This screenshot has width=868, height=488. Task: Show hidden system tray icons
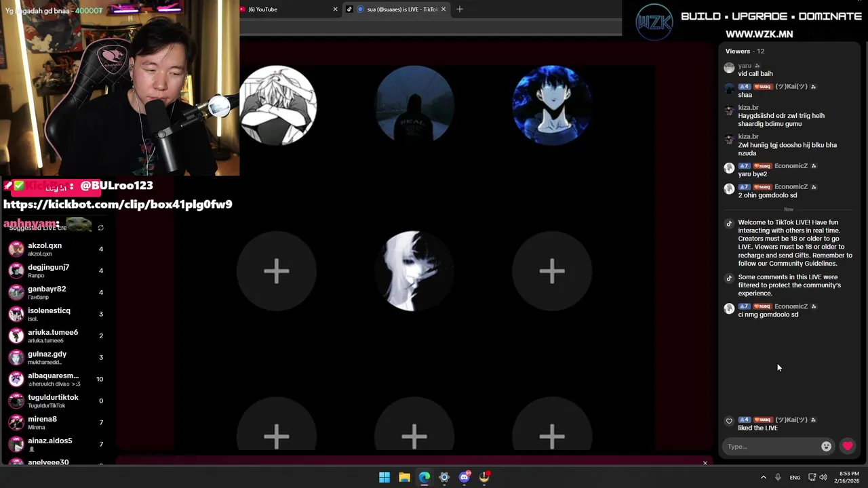[x=763, y=477]
